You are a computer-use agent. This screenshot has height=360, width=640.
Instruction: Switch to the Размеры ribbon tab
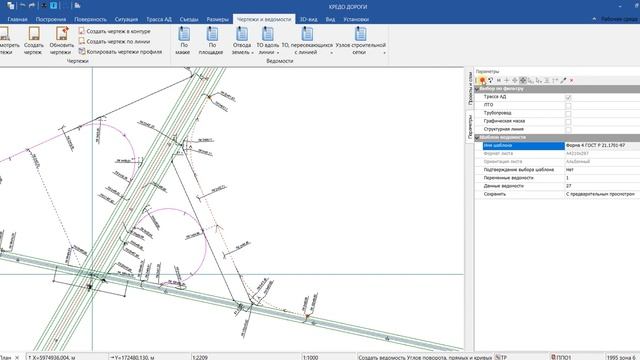[x=218, y=19]
